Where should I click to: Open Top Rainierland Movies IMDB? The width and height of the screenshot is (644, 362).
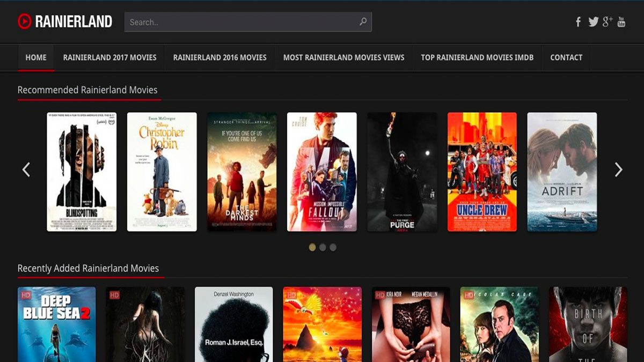477,57
